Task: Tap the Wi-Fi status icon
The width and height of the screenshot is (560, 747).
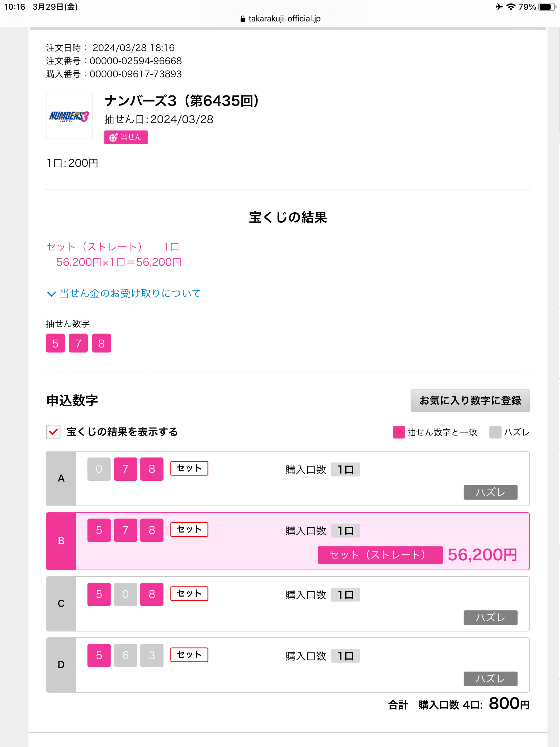Action: tap(511, 7)
